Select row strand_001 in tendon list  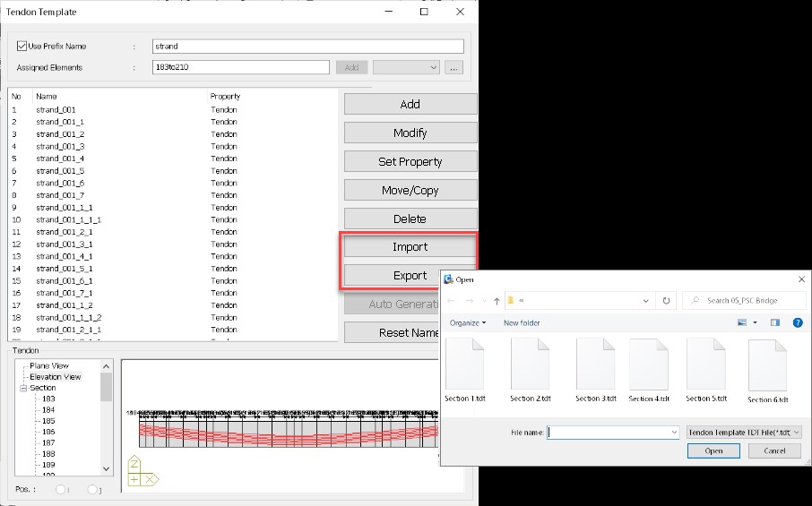[x=173, y=109]
